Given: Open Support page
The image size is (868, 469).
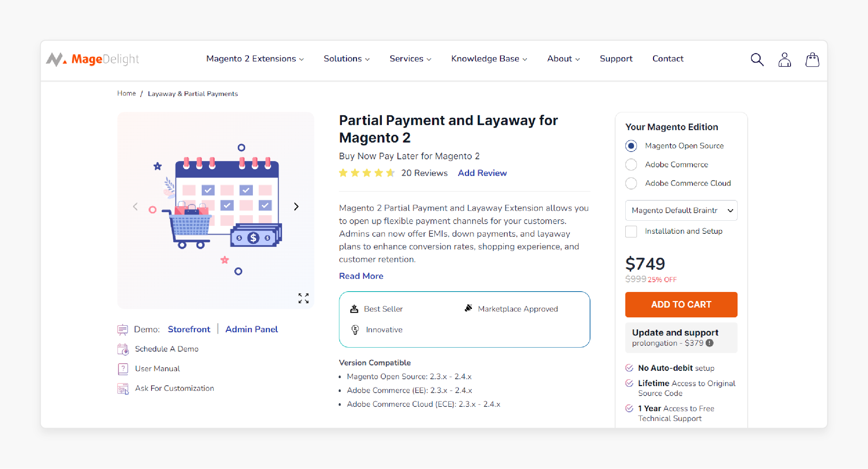Looking at the screenshot, I should pyautogui.click(x=616, y=59).
